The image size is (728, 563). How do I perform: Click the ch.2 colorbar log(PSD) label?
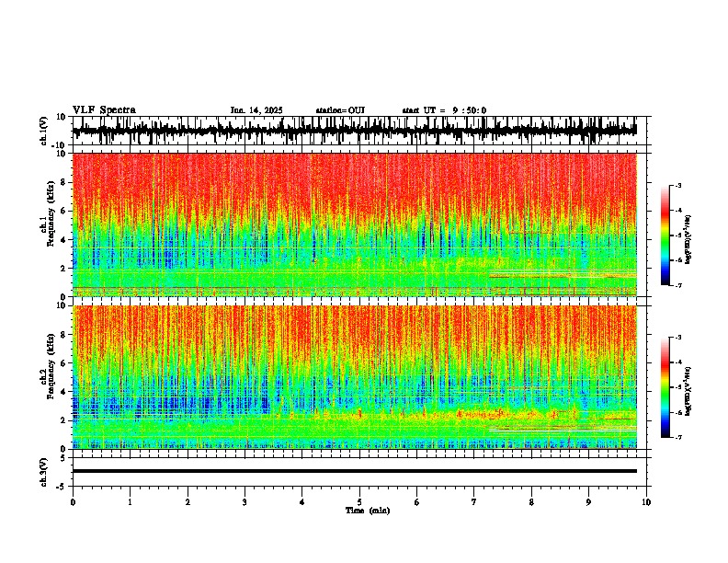tap(688, 391)
